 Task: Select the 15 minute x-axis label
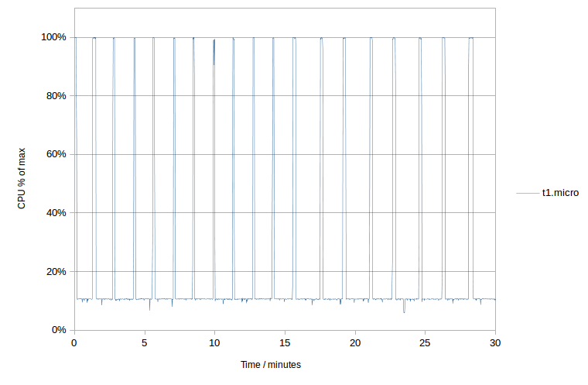click(285, 342)
